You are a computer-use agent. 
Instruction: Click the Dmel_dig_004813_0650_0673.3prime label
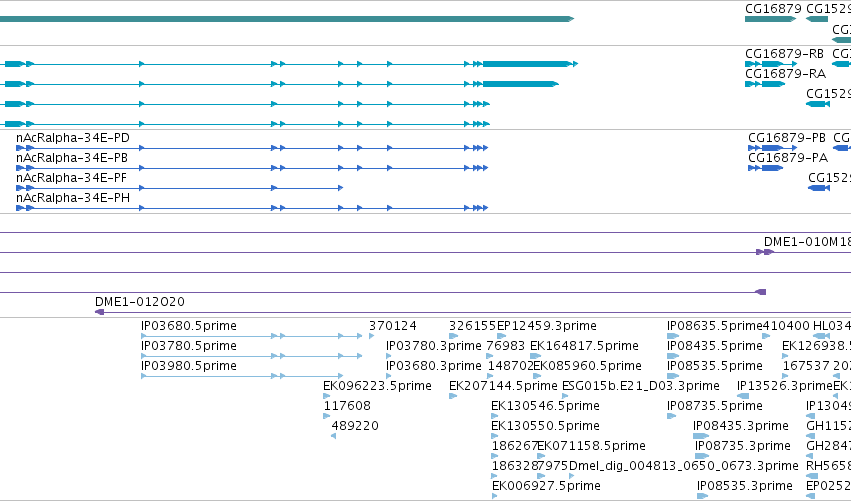pyautogui.click(x=683, y=466)
